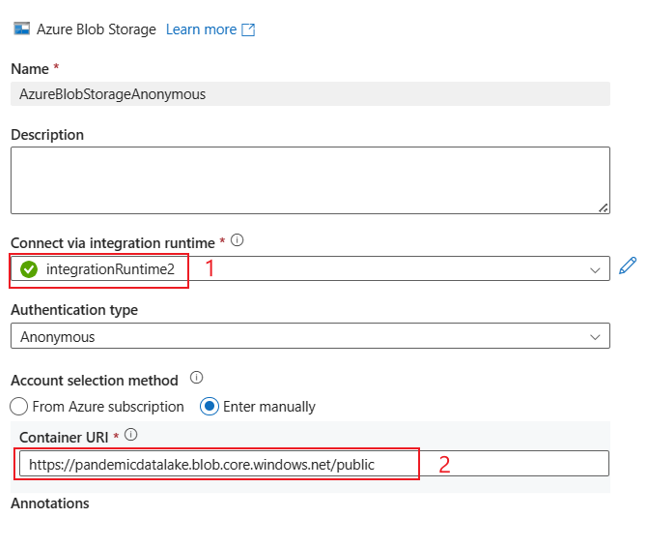
Task: Click the Azure Blob Storage icon
Action: point(21,29)
